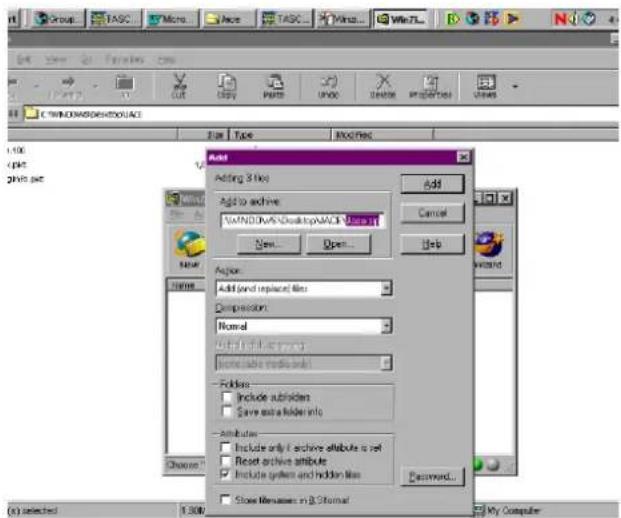Open the Help menu in Explorer

pyautogui.click(x=166, y=60)
